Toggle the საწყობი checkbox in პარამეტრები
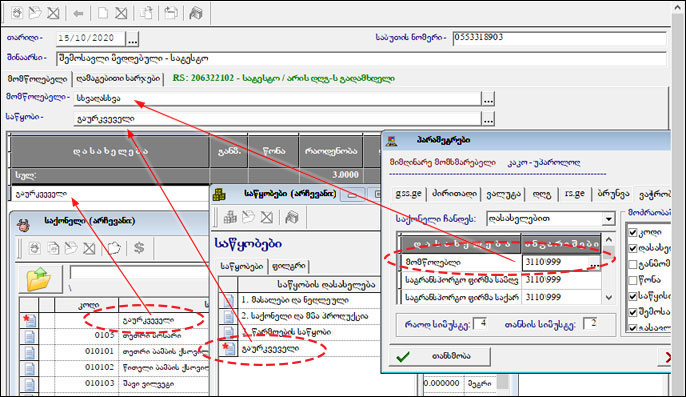The width and height of the screenshot is (686, 397). (x=633, y=296)
